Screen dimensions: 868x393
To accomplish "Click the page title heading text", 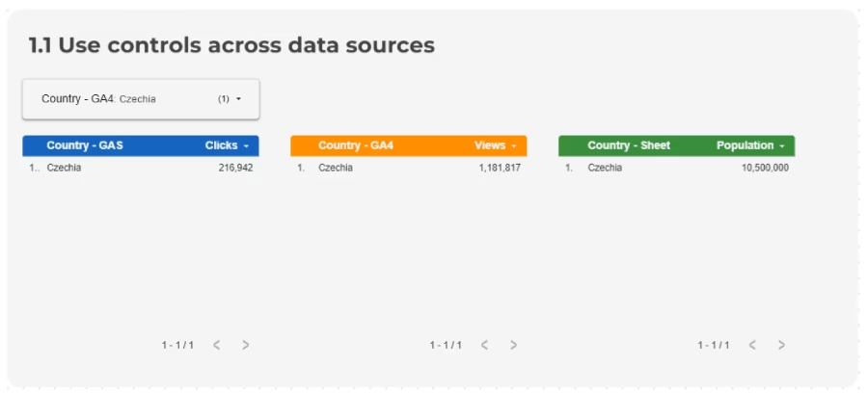I will [x=231, y=44].
